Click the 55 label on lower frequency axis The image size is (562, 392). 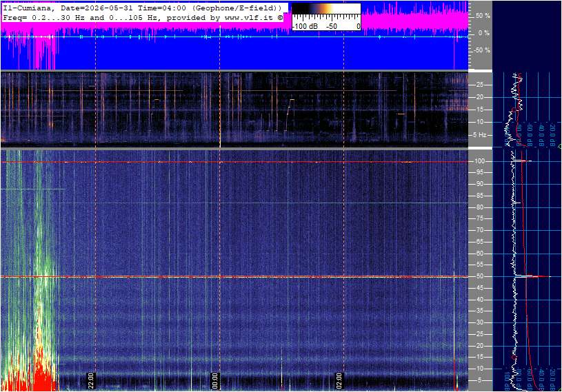pyautogui.click(x=479, y=265)
